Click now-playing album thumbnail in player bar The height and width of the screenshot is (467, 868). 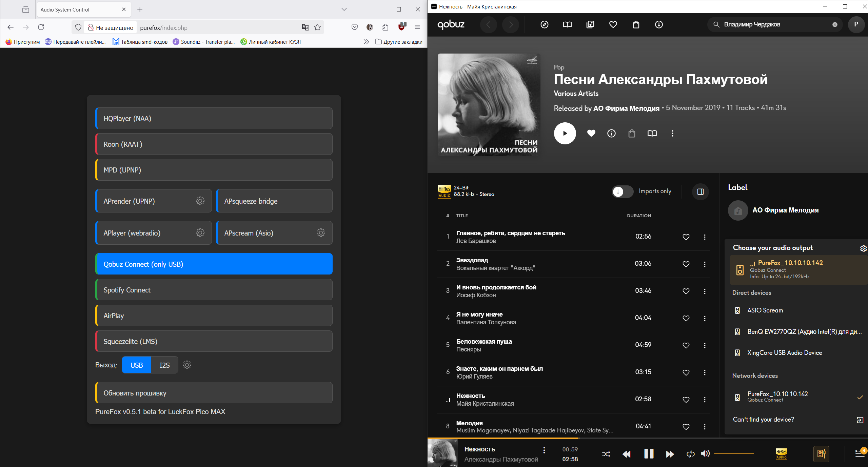[442, 453]
